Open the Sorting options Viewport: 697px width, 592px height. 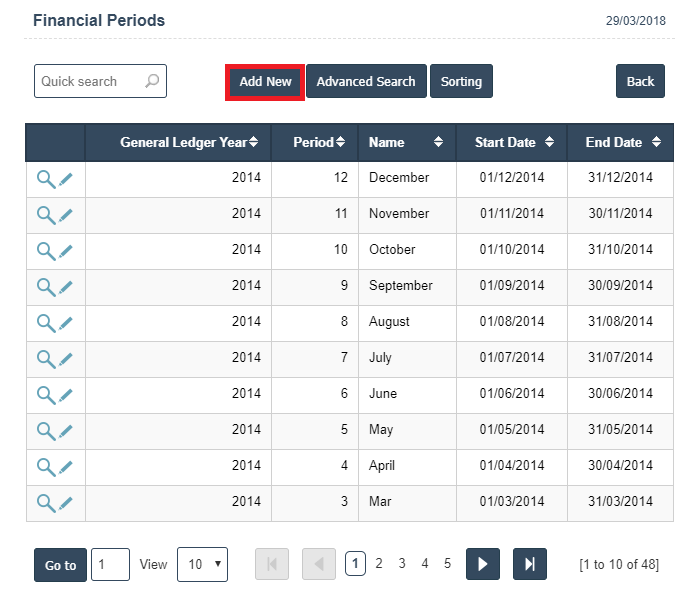461,81
